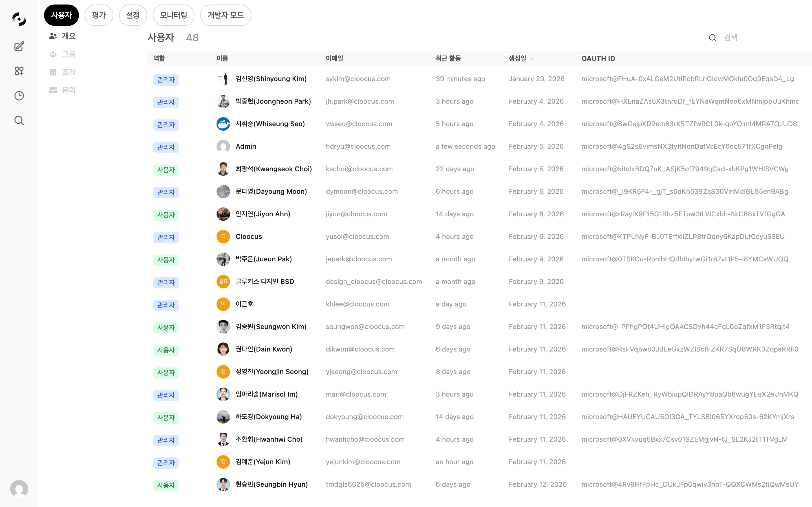812x507 pixels.
Task: Select 그룹 in the side menu
Action: 69,54
